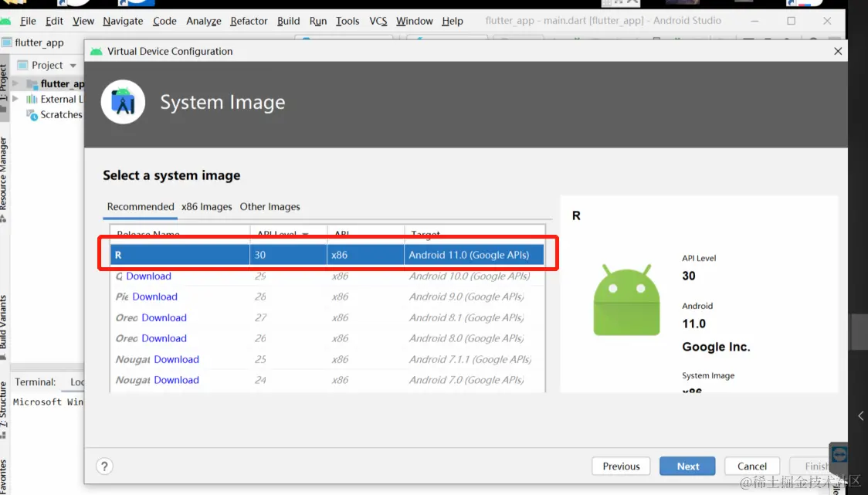Click the TeamViewer icon at bottom right
Screen dimensions: 868x495
tap(839, 455)
